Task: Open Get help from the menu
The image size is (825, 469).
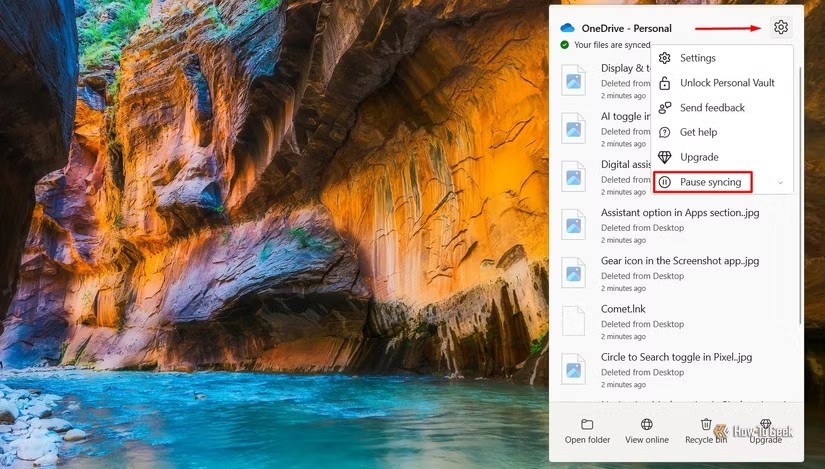Action: pyautogui.click(x=698, y=132)
